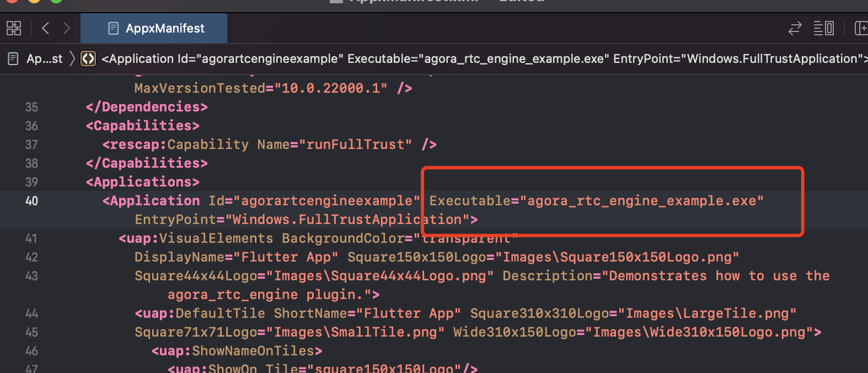This screenshot has width=868, height=373.
Task: Click line number 44 in gutter
Action: click(x=31, y=313)
